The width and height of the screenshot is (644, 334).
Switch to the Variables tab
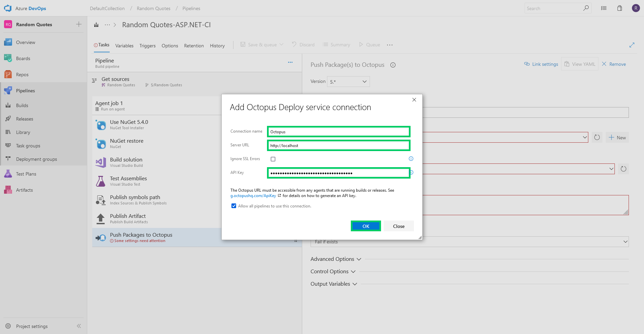(124, 46)
